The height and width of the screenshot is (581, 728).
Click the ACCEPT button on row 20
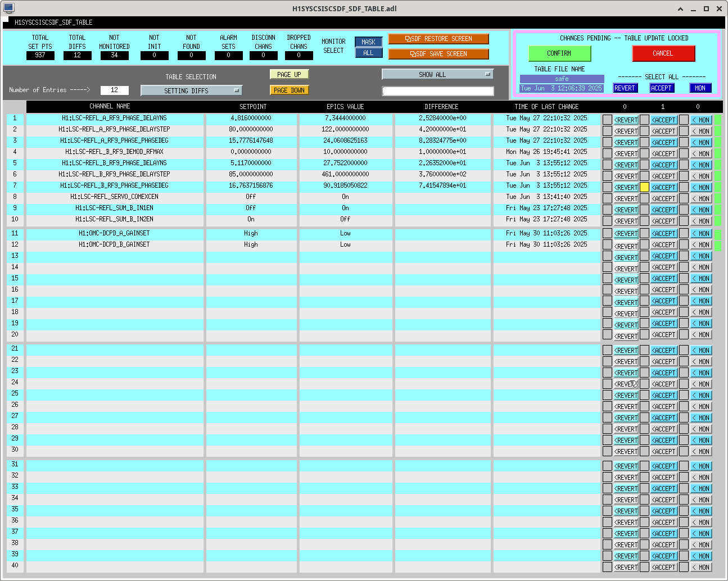pyautogui.click(x=663, y=334)
